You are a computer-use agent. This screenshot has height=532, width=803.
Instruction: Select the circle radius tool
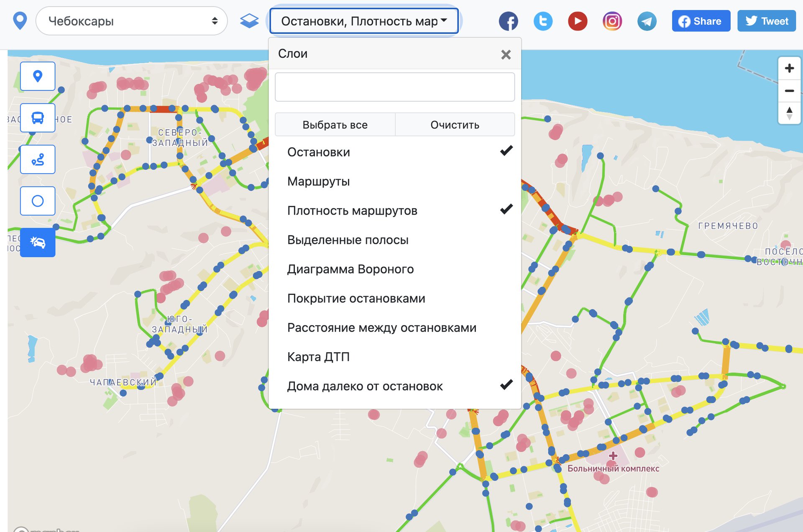tap(38, 201)
